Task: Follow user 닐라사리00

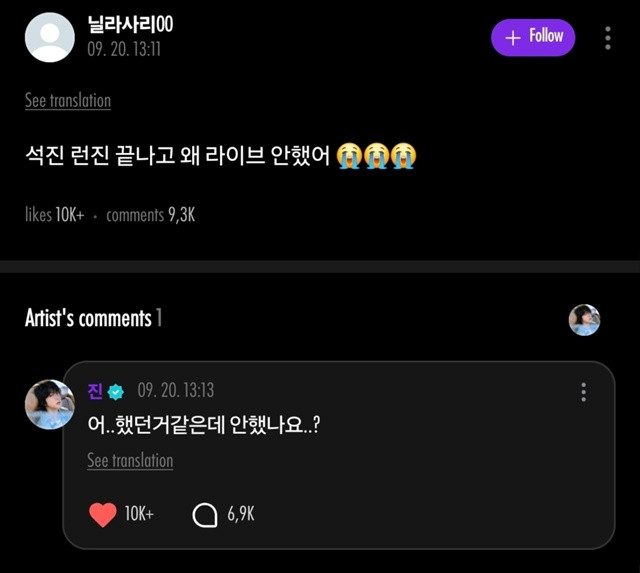Action: point(533,37)
